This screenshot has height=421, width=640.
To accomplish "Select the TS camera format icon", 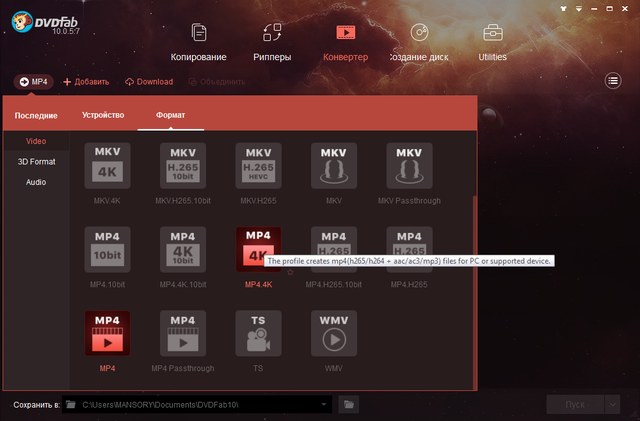I will point(258,333).
